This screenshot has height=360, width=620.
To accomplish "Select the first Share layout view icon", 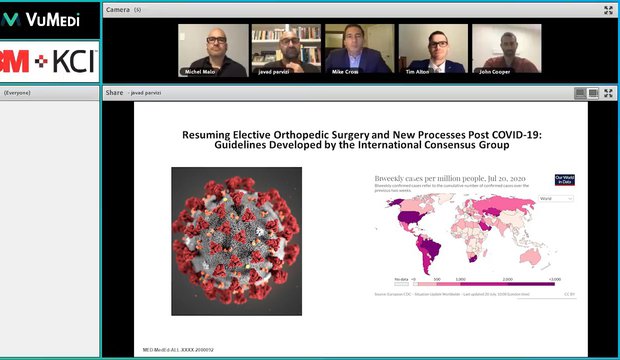I will [x=580, y=93].
